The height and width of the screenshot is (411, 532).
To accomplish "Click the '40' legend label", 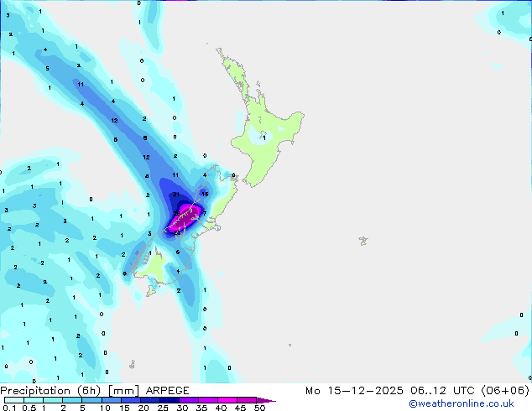I will 221,408.
